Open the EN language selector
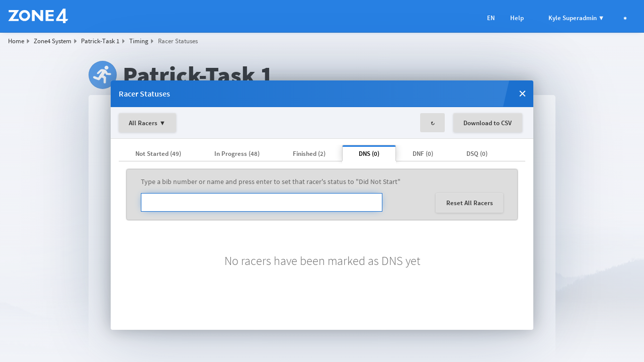 (491, 18)
